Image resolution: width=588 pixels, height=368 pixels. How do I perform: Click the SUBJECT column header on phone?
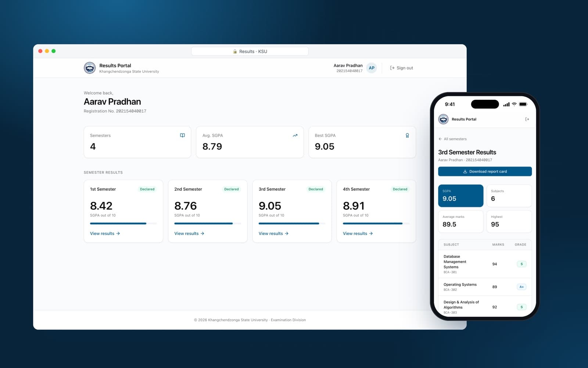(451, 245)
